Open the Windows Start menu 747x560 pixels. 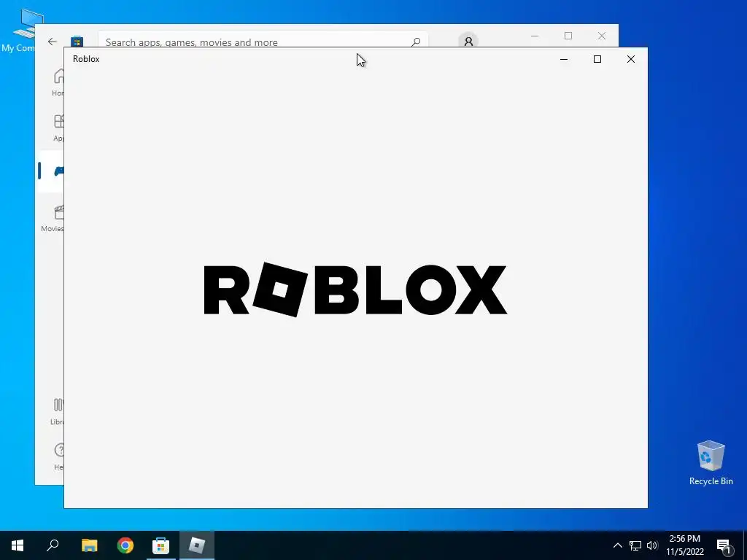[x=18, y=545]
